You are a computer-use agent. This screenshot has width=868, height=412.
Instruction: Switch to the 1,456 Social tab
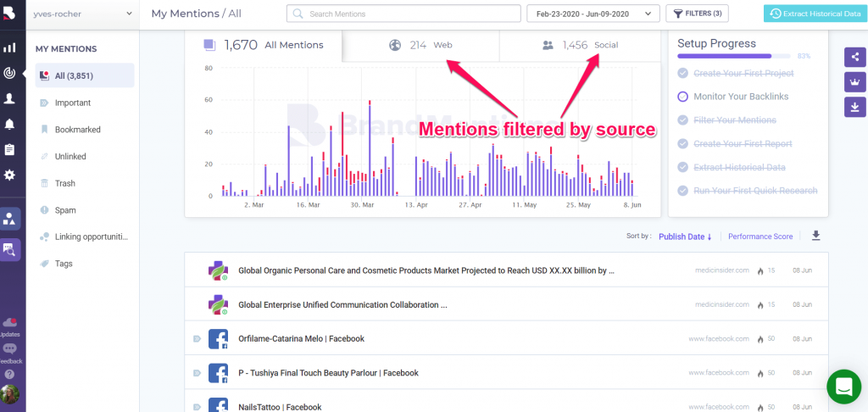(580, 46)
